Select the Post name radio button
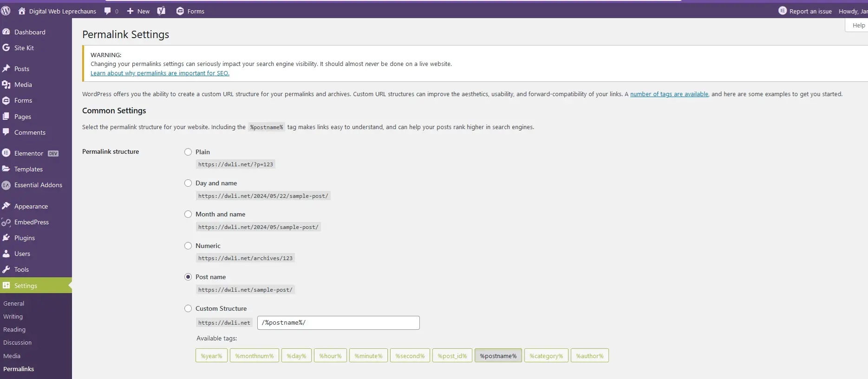This screenshot has width=868, height=379. tap(188, 277)
